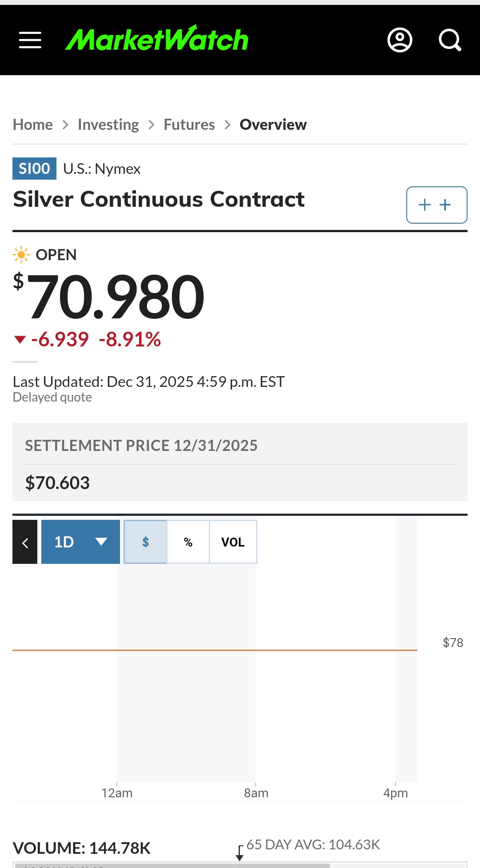The width and height of the screenshot is (480, 868).
Task: Open the Investing breadcrumb link
Action: (x=108, y=125)
